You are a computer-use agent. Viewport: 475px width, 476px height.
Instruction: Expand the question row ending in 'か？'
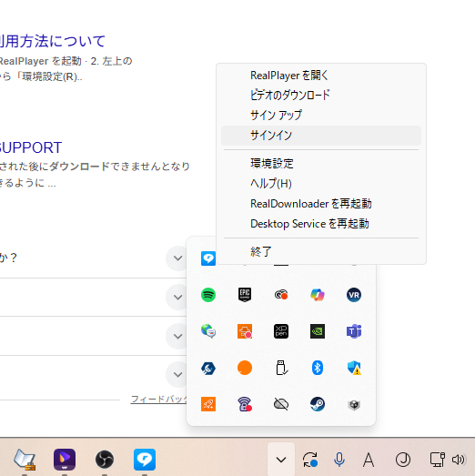(x=177, y=258)
